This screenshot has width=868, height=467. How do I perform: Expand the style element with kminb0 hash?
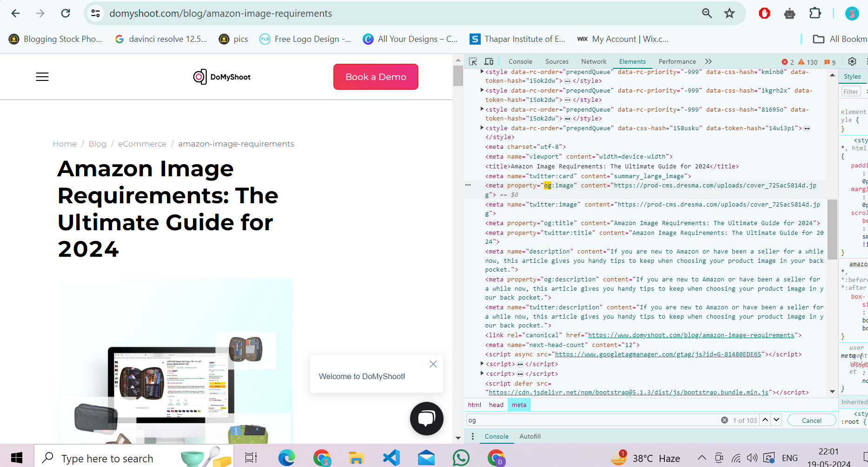[482, 72]
